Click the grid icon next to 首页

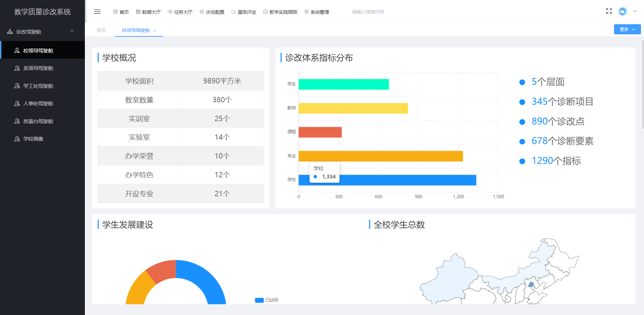click(x=116, y=12)
